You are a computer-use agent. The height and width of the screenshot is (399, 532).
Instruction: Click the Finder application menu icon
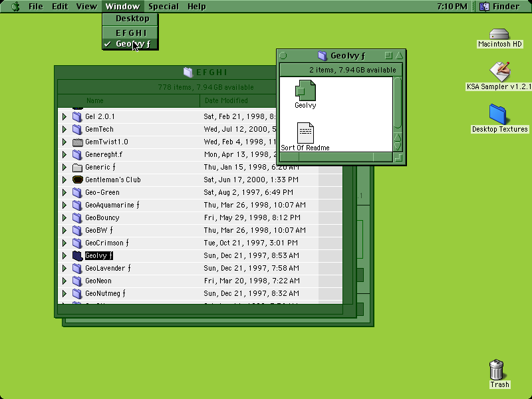click(484, 6)
